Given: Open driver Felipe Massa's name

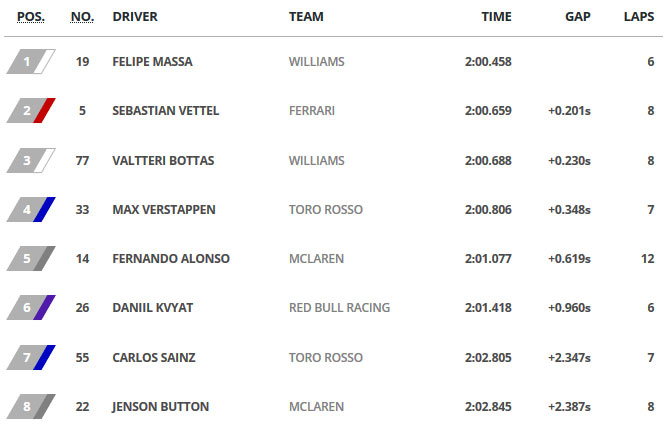Looking at the screenshot, I should tap(153, 62).
